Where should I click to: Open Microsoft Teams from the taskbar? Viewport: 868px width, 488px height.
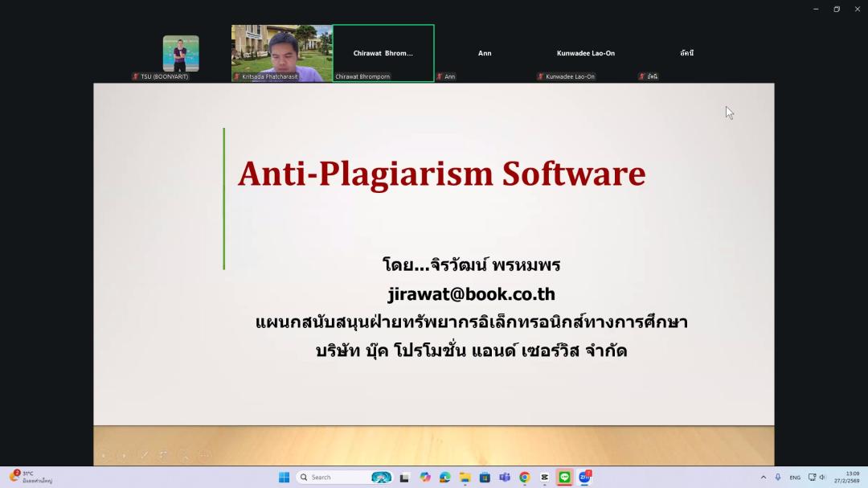[505, 477]
